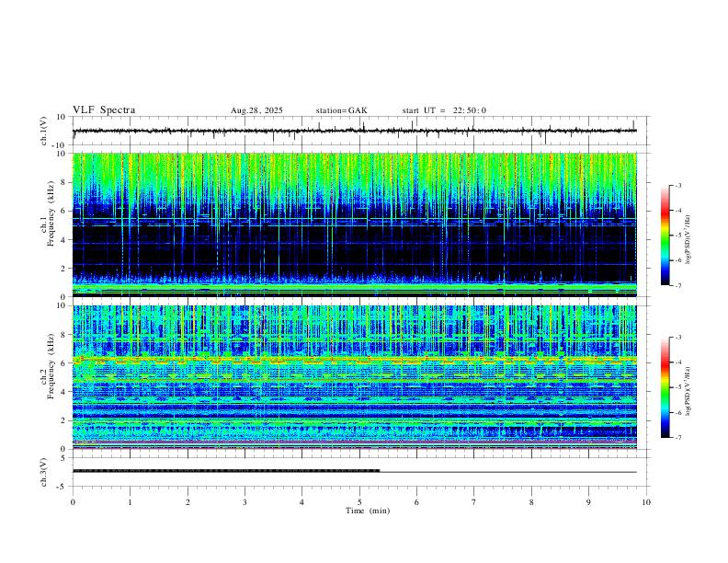Viewport: 728px width, 563px height.
Task: Click the "ch.1(V)" waveform axis label
Action: 44,131
